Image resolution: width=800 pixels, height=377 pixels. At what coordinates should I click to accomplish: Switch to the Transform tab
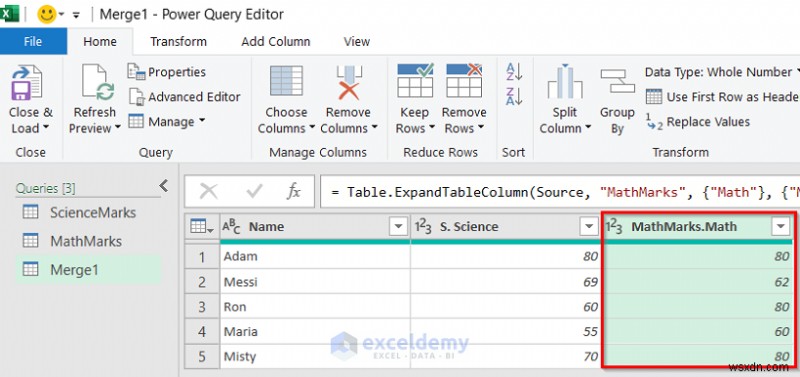[178, 41]
